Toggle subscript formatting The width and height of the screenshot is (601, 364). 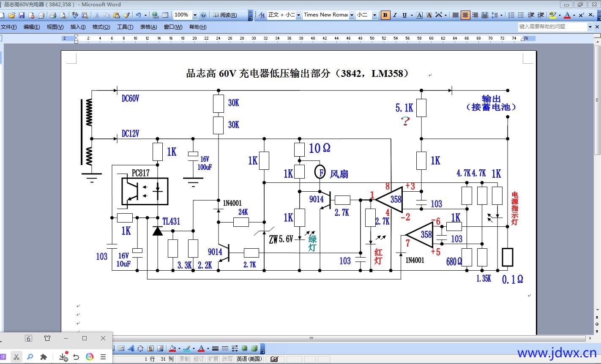(591, 15)
